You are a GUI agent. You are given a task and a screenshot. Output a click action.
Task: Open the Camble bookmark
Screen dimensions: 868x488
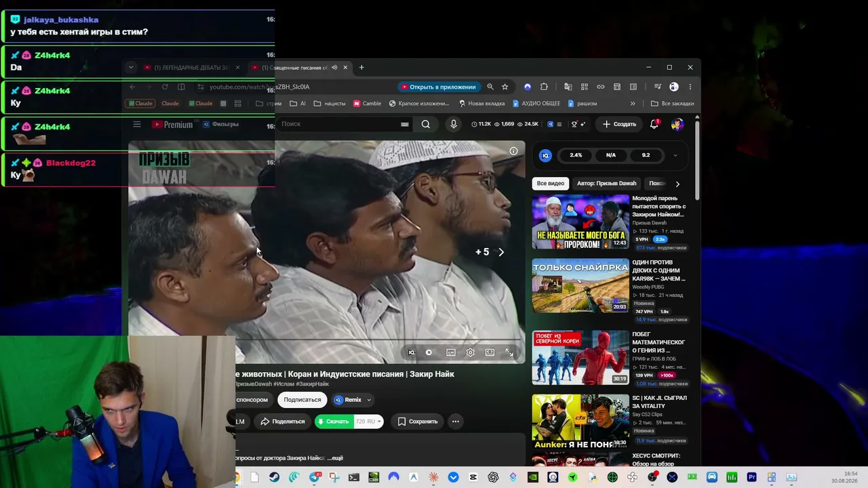(x=367, y=104)
